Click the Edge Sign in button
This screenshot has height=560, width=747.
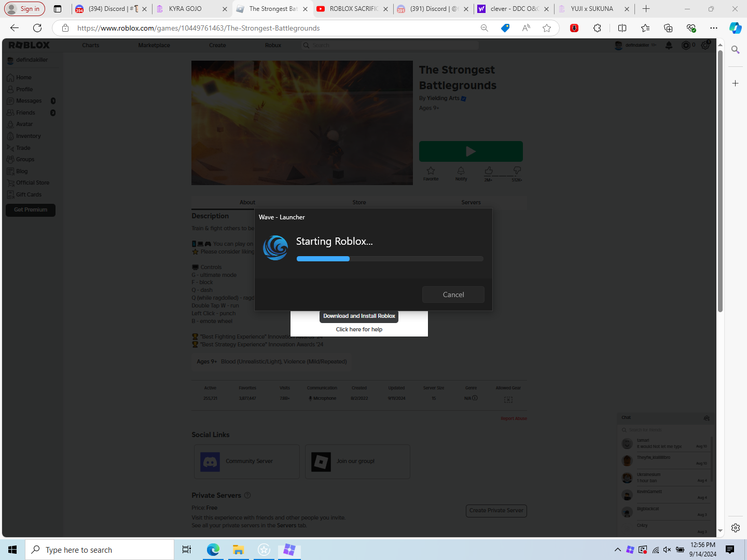24,9
